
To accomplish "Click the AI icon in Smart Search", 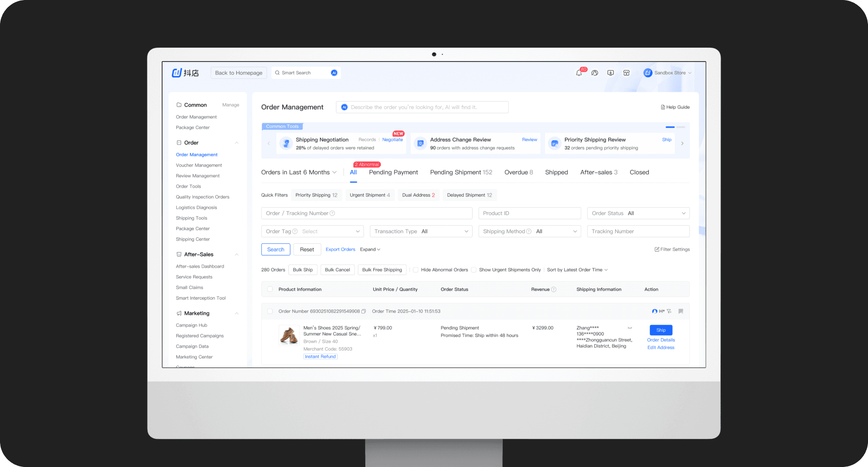I will coord(334,73).
